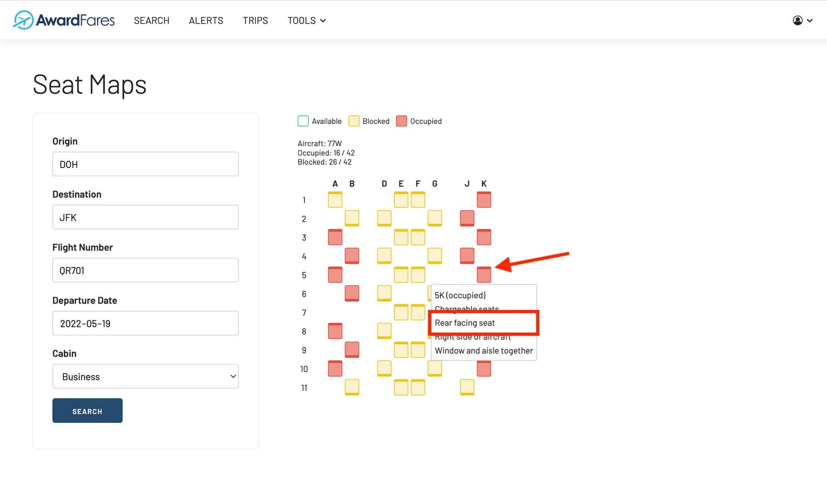The image size is (827, 504).
Task: Click the Destination field containing JFK
Action: (x=145, y=217)
